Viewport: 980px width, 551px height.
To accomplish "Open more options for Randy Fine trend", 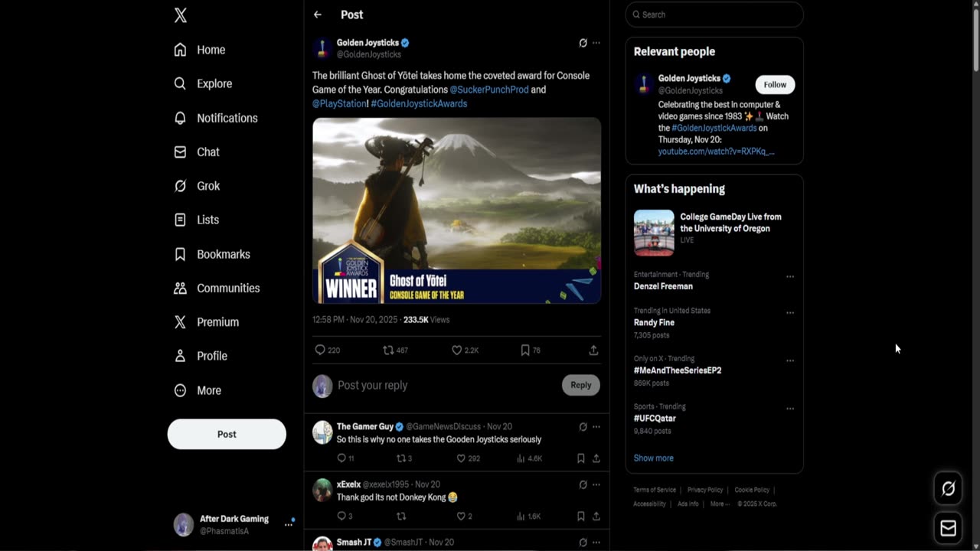I will (790, 313).
